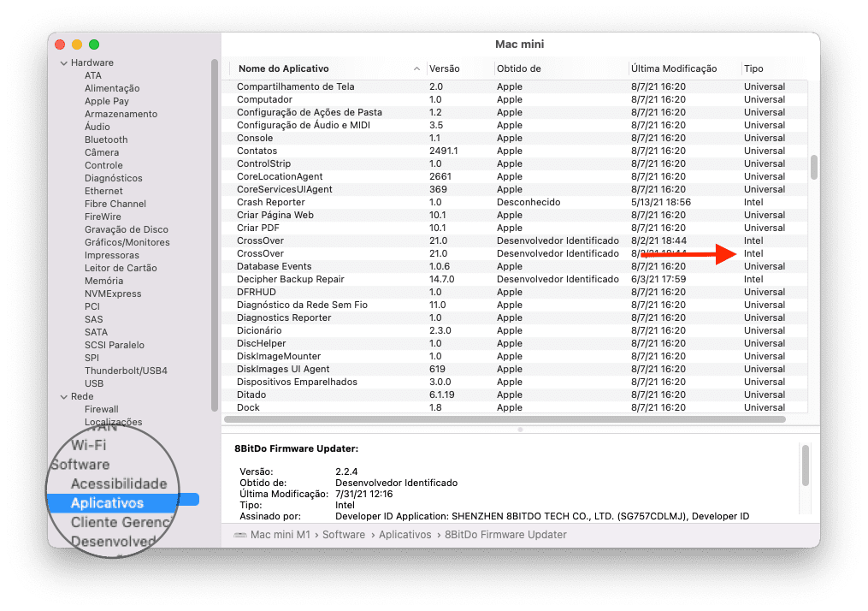
Task: Collapse the Rede section chevron
Action: 63,396
